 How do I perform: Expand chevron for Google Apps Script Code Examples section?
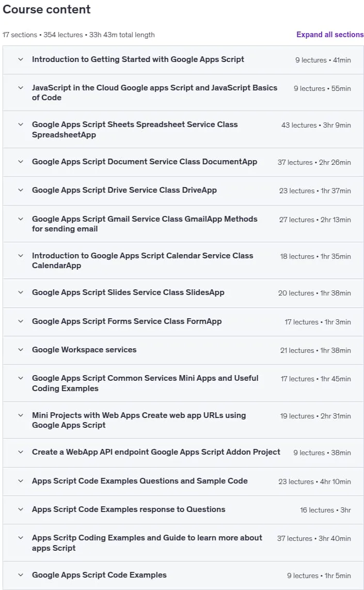21,575
